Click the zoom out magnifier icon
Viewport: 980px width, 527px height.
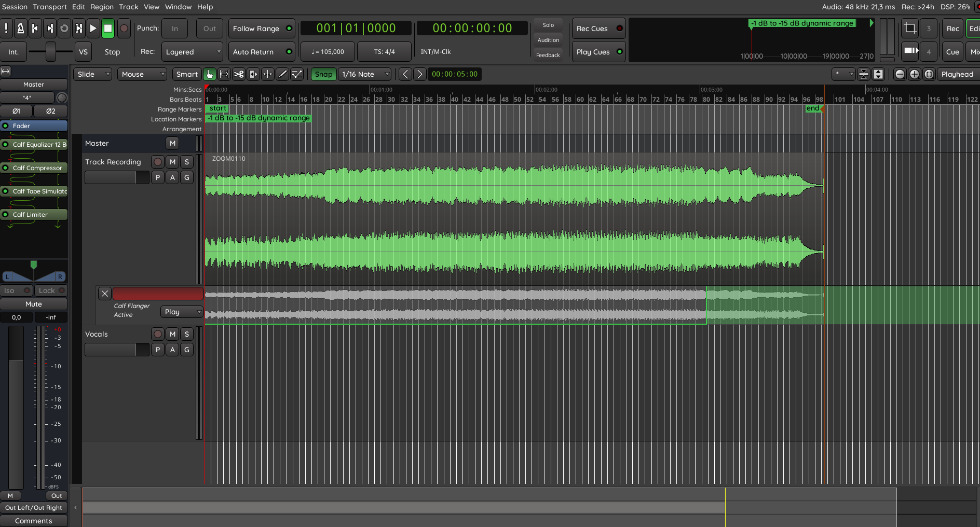(900, 74)
